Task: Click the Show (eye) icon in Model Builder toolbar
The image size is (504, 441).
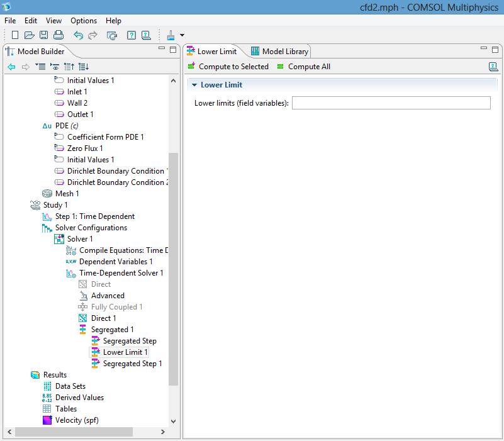Action: tap(55, 67)
